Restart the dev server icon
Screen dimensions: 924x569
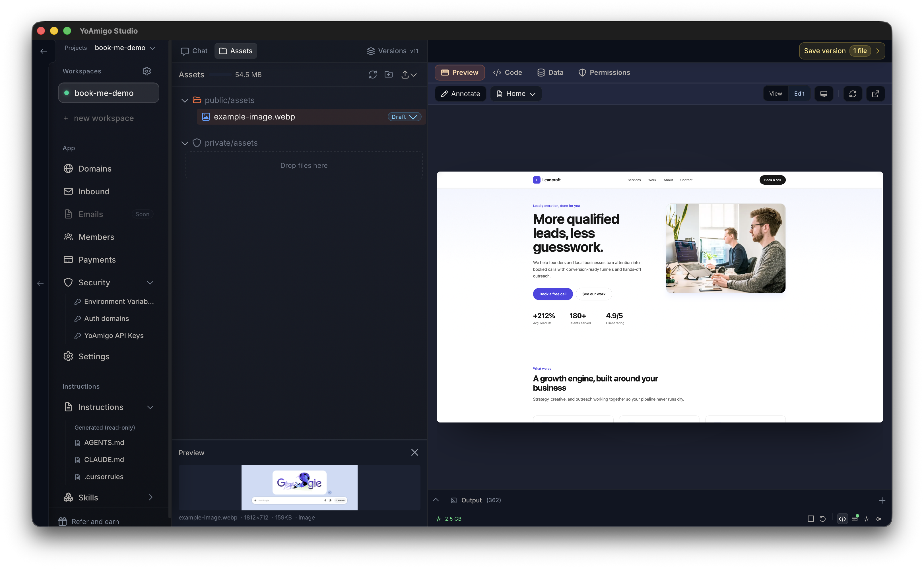pos(823,519)
